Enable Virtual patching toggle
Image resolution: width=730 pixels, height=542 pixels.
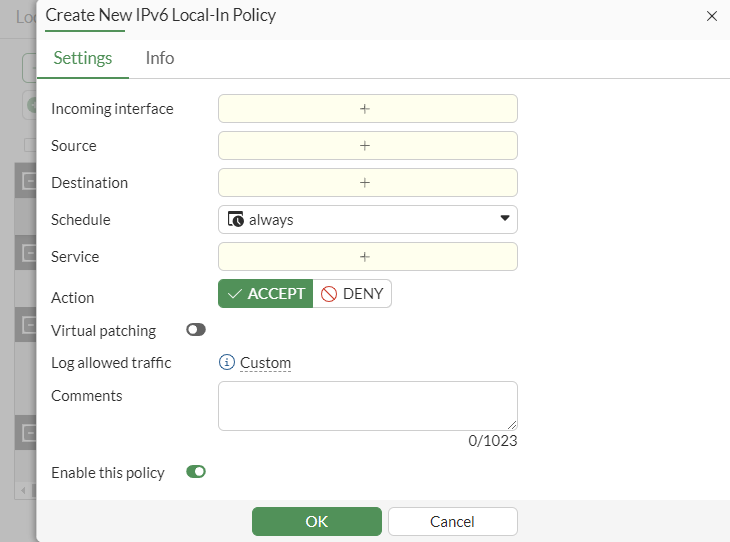(196, 330)
